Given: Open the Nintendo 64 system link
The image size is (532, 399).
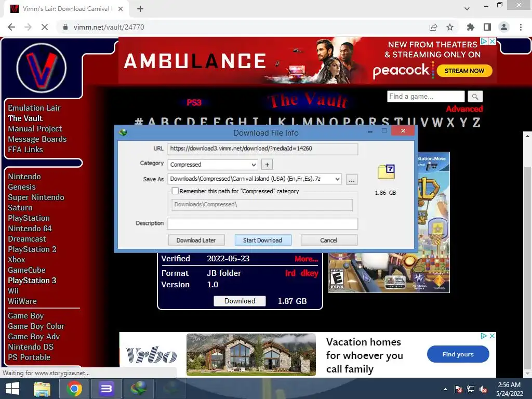Looking at the screenshot, I should 30,229.
